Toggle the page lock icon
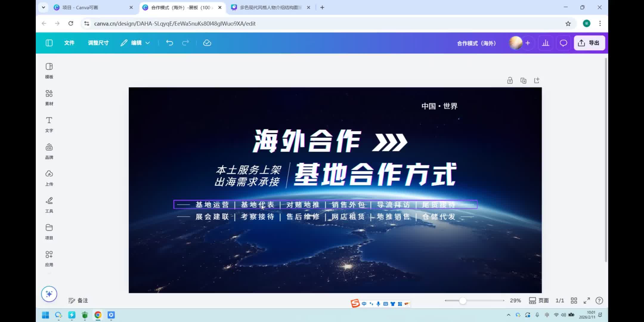 [x=510, y=80]
